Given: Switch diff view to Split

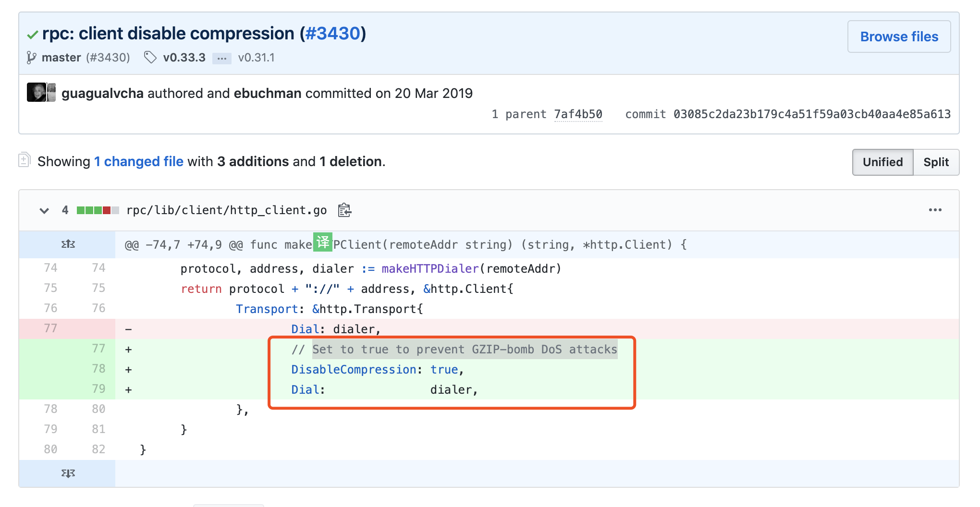Looking at the screenshot, I should point(935,162).
